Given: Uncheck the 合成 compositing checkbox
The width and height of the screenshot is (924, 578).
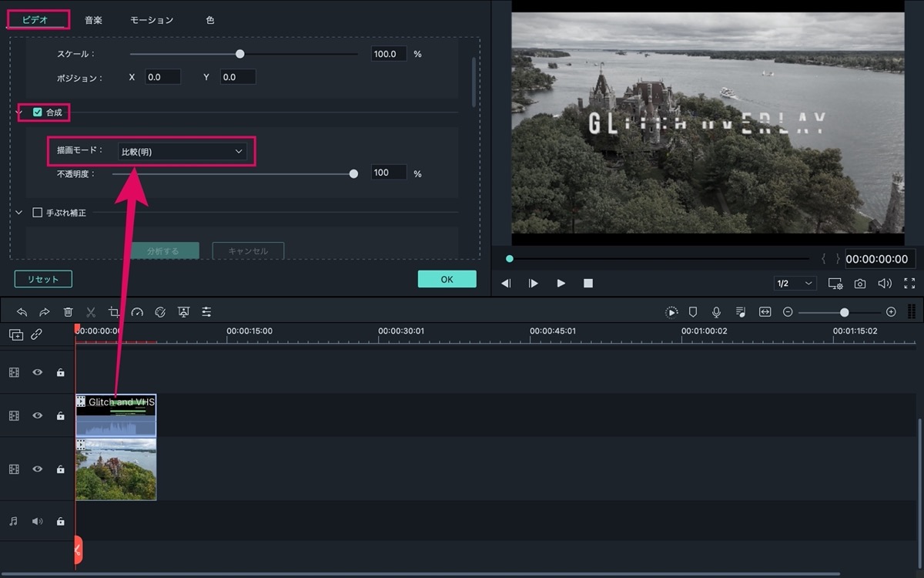Looking at the screenshot, I should point(38,113).
